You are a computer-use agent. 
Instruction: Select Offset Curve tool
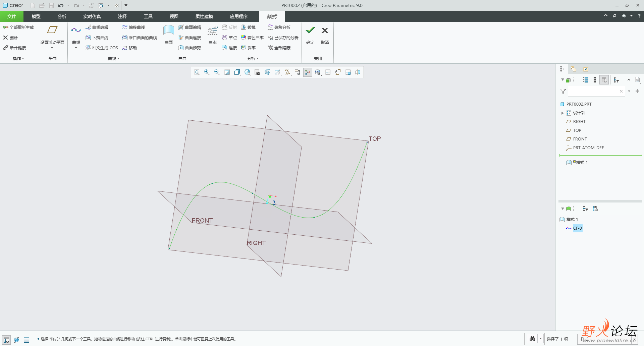click(133, 27)
